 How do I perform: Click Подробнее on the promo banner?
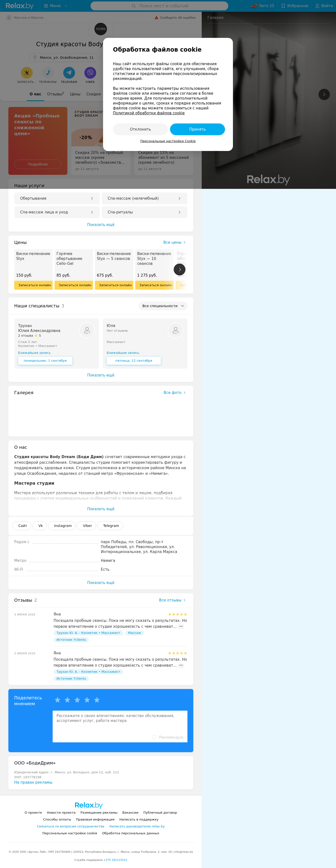click(x=38, y=164)
